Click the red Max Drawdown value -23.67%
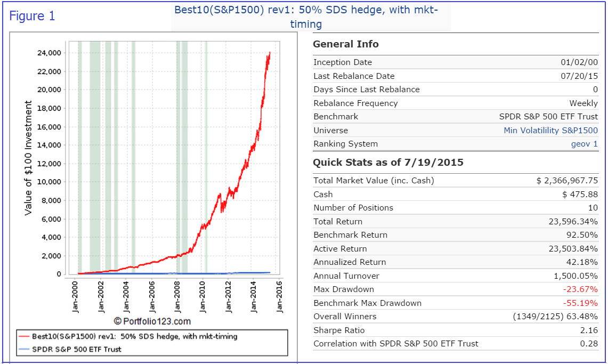 [x=580, y=289]
